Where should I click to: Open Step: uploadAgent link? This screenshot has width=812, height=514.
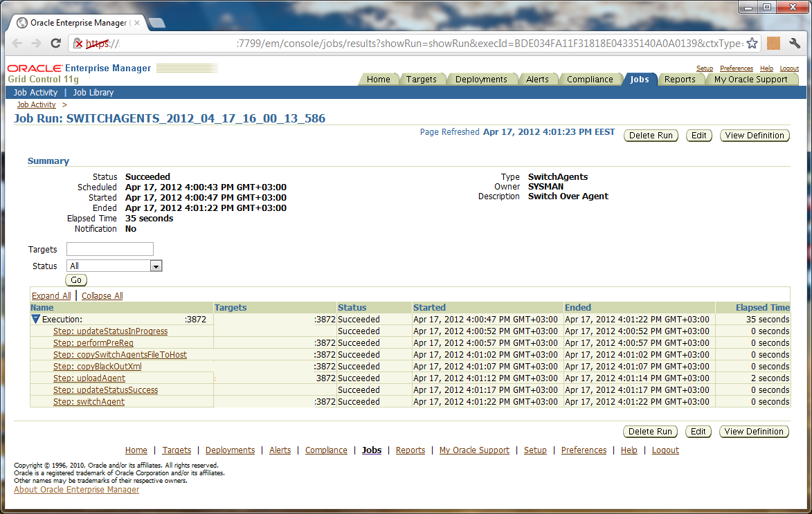pos(89,378)
